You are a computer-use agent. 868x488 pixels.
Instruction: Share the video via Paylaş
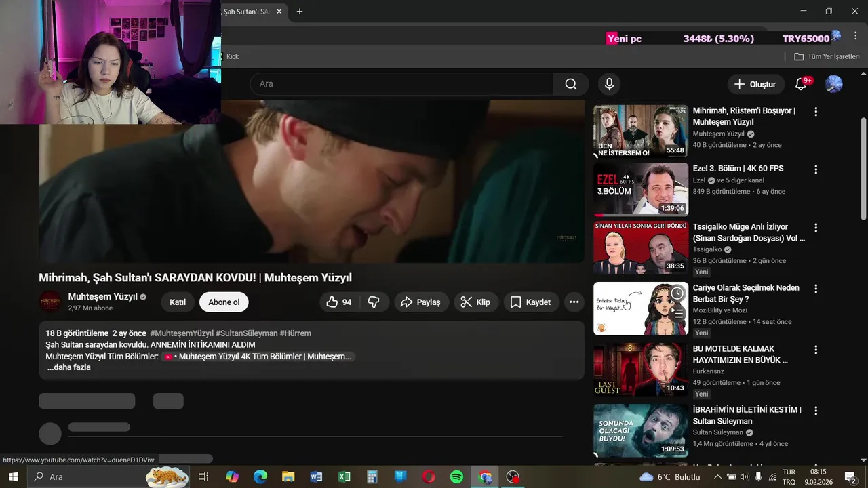pos(420,302)
